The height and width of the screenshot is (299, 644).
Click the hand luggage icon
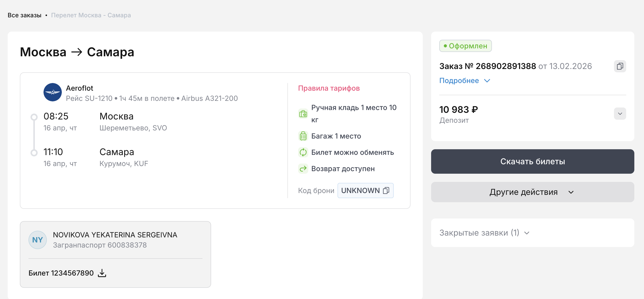[x=303, y=114]
